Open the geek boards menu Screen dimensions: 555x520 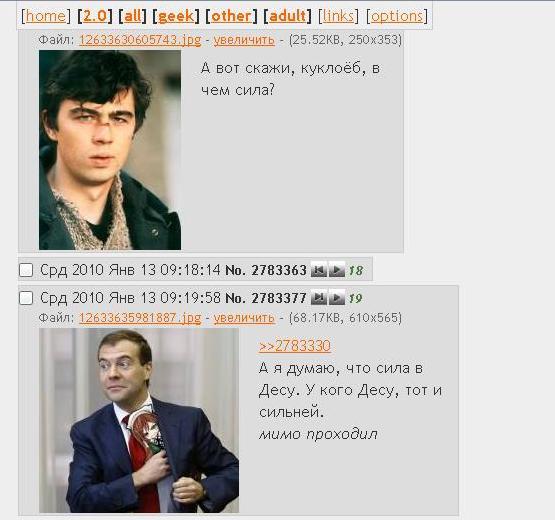(x=176, y=16)
